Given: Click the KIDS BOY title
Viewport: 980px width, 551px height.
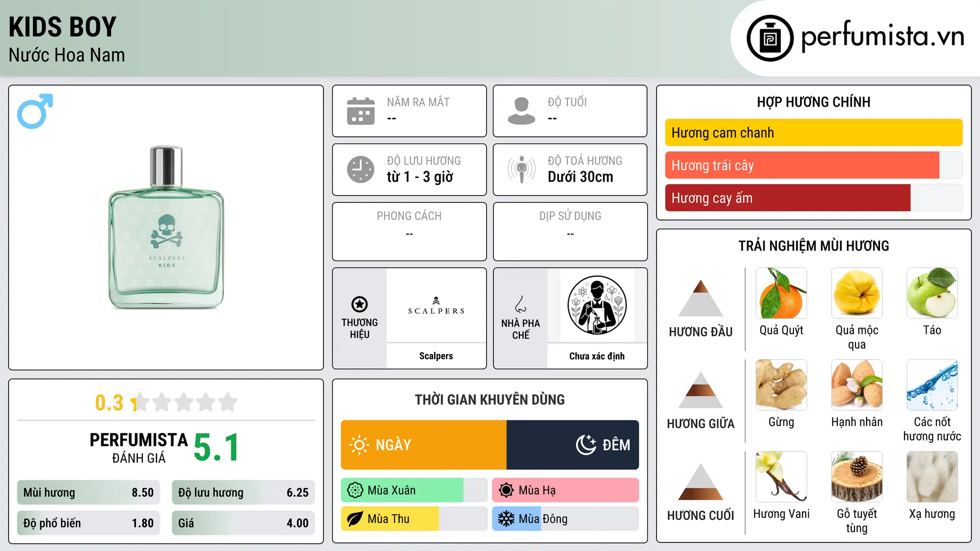Looking at the screenshot, I should tap(63, 27).
